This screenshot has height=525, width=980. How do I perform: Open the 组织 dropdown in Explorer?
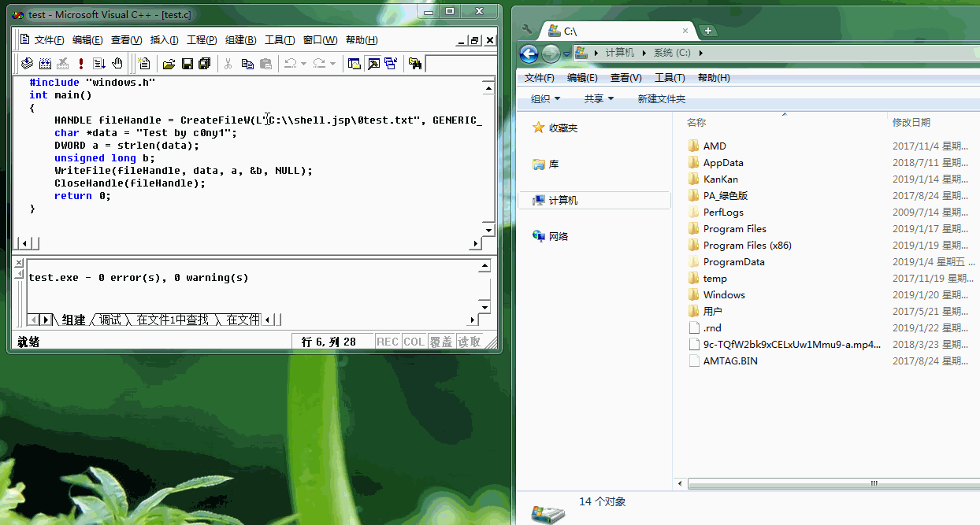coord(546,98)
